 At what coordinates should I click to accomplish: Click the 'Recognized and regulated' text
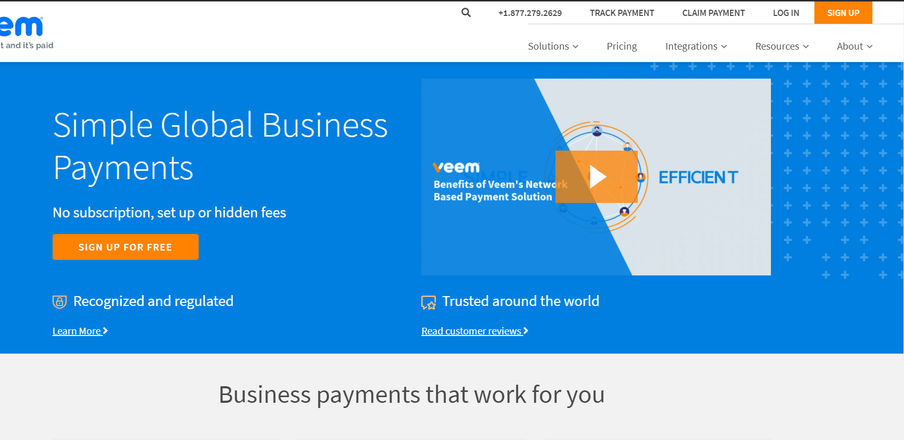[153, 301]
